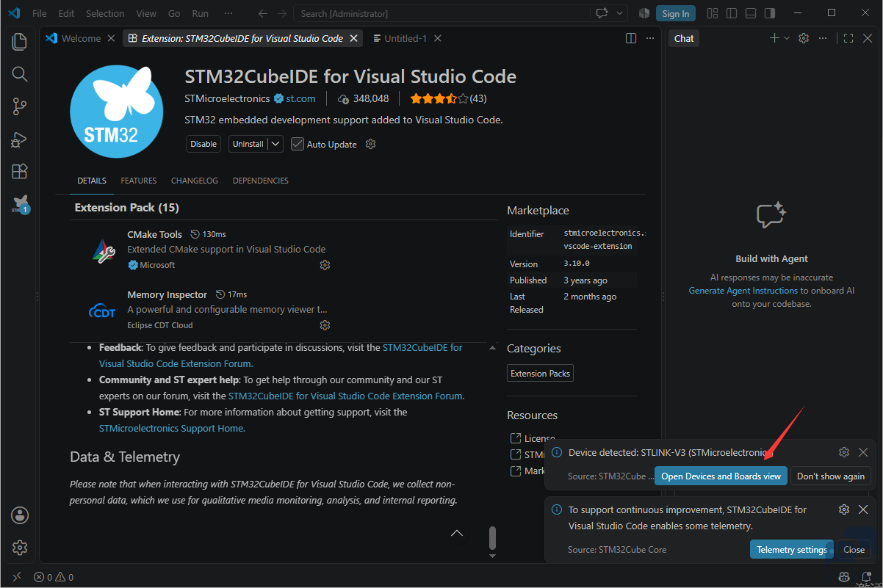This screenshot has width=883, height=588.
Task: Show more menus via ellipsis
Action: pos(228,13)
